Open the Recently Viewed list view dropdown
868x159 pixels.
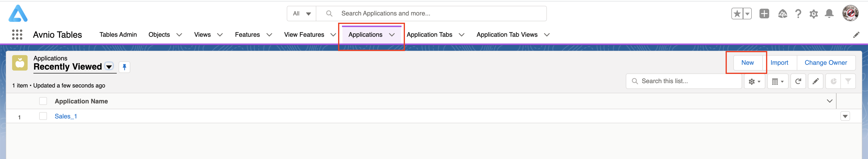click(109, 66)
